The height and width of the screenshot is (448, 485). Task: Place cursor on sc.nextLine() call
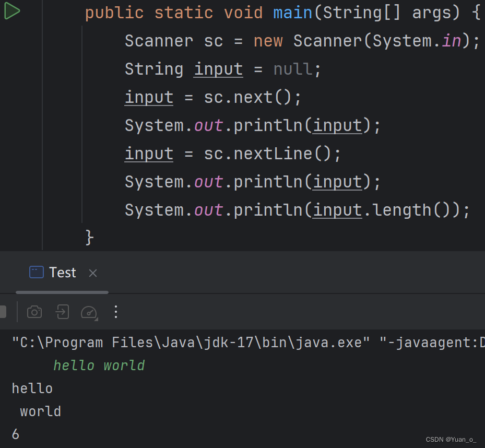click(x=277, y=154)
